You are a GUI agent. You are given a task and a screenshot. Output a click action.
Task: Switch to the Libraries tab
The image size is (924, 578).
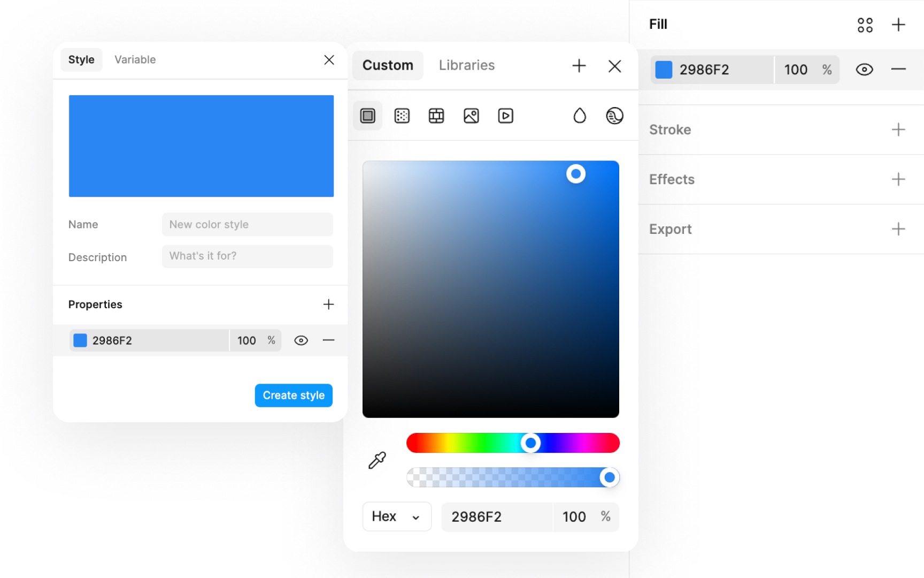coord(466,65)
